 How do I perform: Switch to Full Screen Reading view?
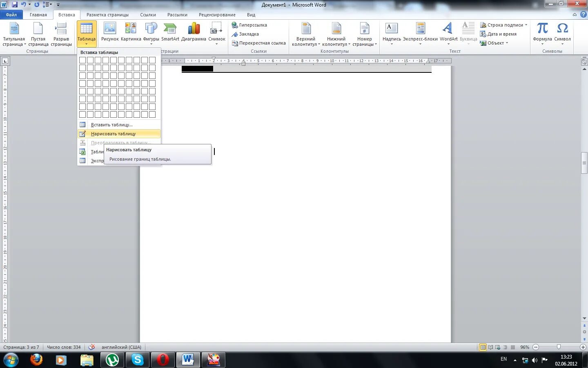coord(490,347)
